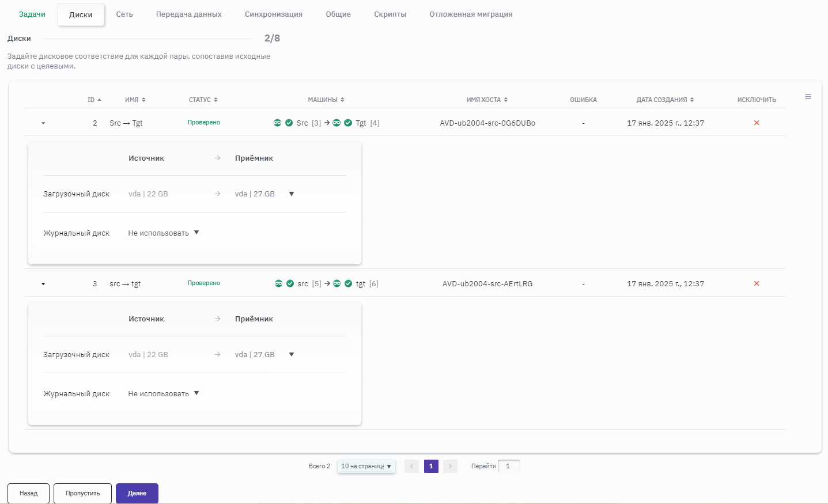The width and height of the screenshot is (828, 504).
Task: Exclude the src → tgt pair ID 3
Action: tap(756, 283)
